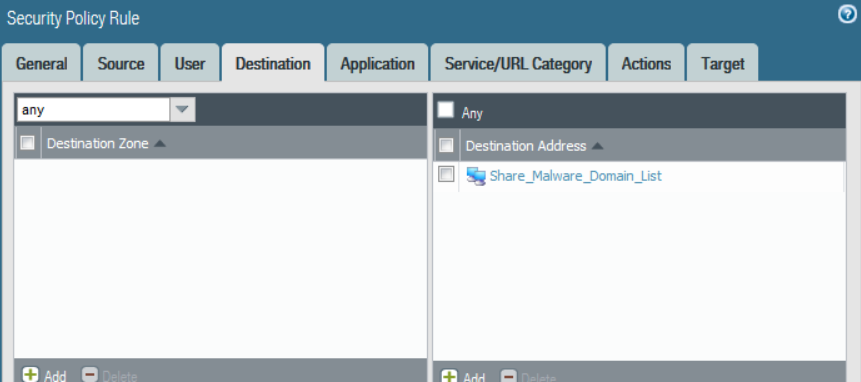Click the 'any' zone combo box field

coord(93,110)
